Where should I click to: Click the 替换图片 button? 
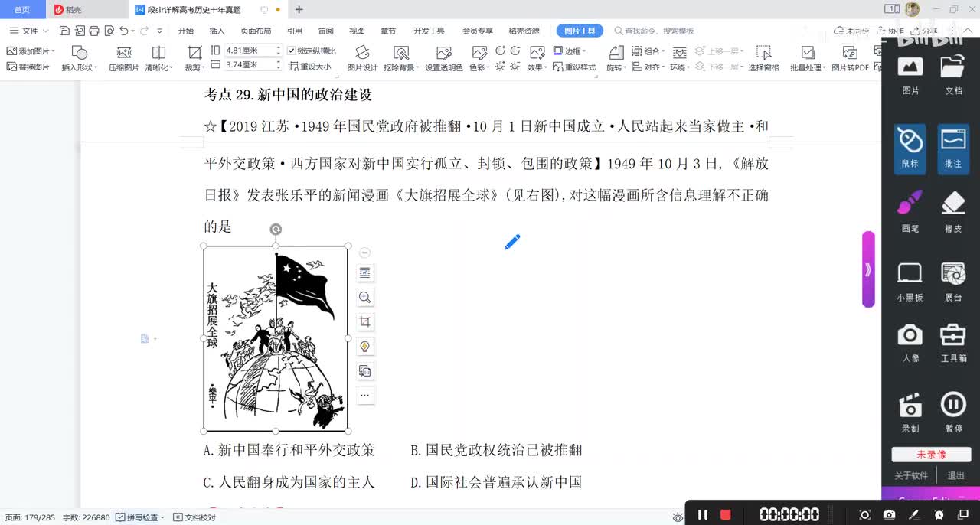coord(28,67)
